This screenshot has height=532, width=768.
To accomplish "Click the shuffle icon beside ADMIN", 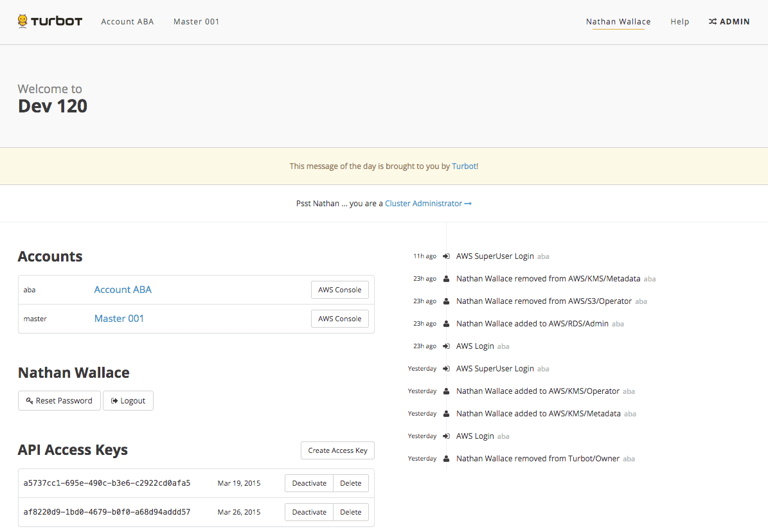I will [x=713, y=22].
